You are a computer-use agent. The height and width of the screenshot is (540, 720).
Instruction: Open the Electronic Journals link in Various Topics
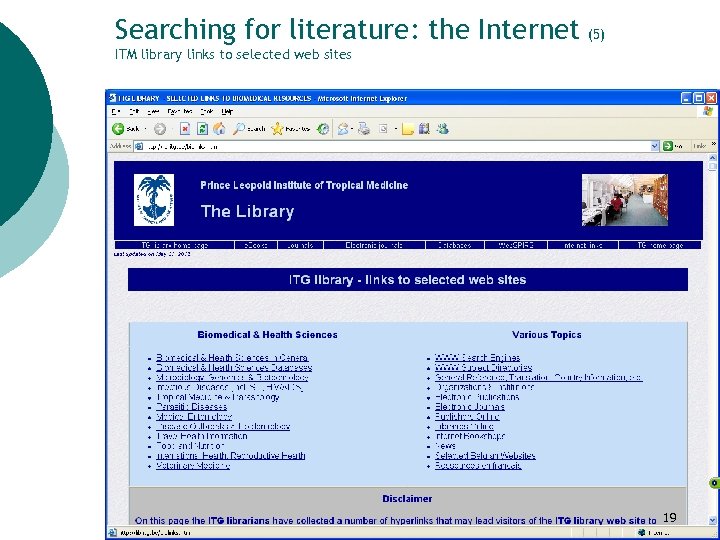point(470,407)
